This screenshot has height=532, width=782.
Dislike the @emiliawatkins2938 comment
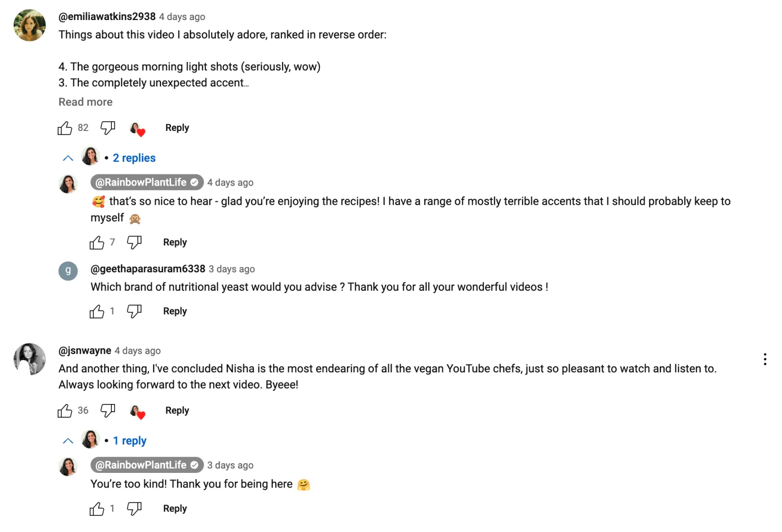108,128
